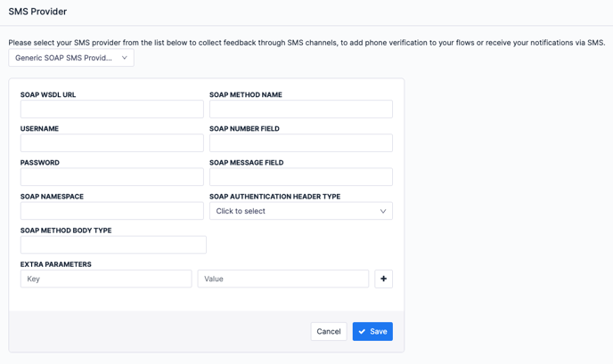Select the Username text box
Image resolution: width=613 pixels, height=364 pixels.
coord(111,143)
